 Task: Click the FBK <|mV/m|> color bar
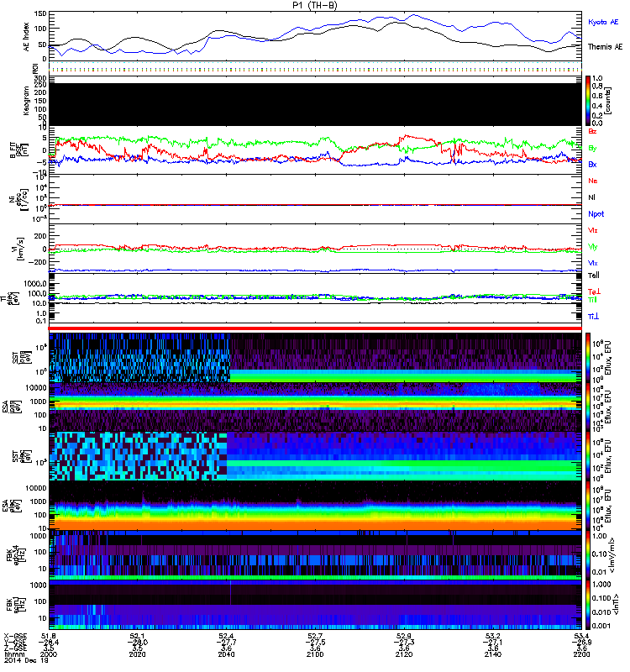(x=588, y=554)
